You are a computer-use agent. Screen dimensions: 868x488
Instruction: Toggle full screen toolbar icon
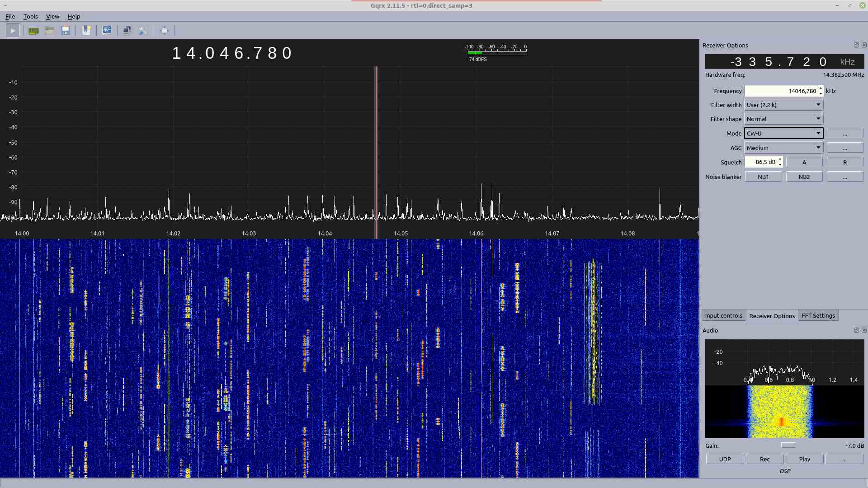164,31
